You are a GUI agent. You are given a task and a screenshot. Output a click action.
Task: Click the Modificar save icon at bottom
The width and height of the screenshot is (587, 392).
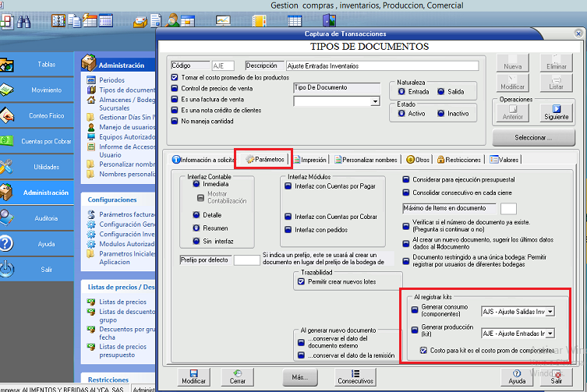coord(193,377)
